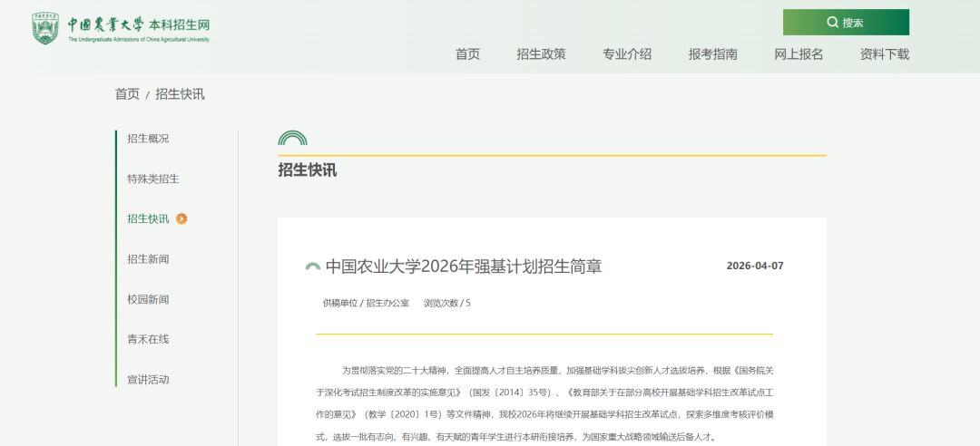Select 招生新闻 from the sidebar list

coord(148,259)
